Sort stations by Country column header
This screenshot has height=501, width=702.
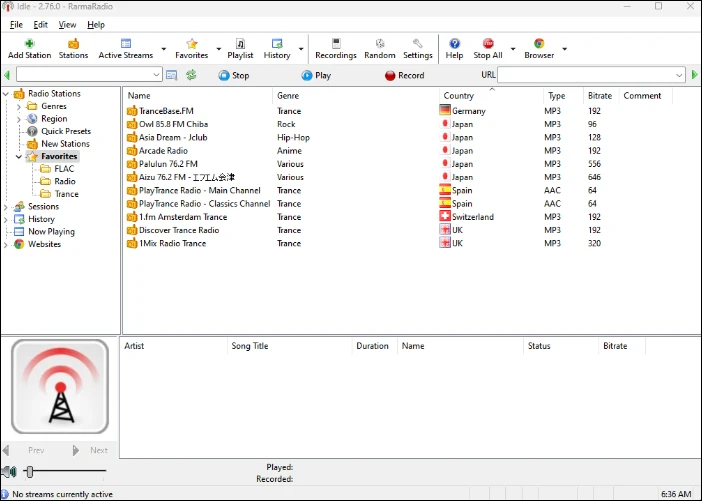pyautogui.click(x=491, y=96)
